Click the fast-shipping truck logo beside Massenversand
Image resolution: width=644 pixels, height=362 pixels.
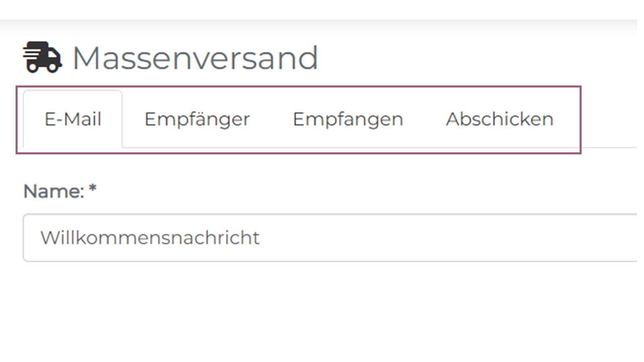pos(42,57)
